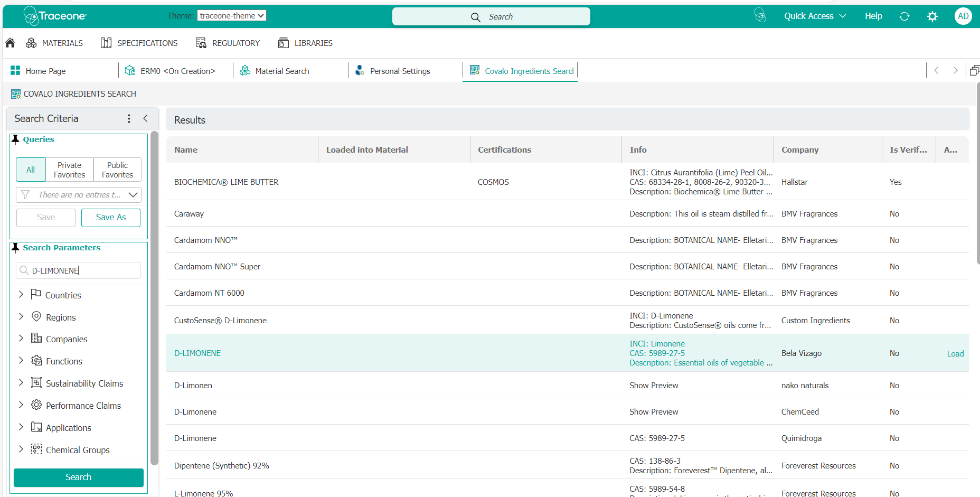
Task: Click the Save As button
Action: 111,218
